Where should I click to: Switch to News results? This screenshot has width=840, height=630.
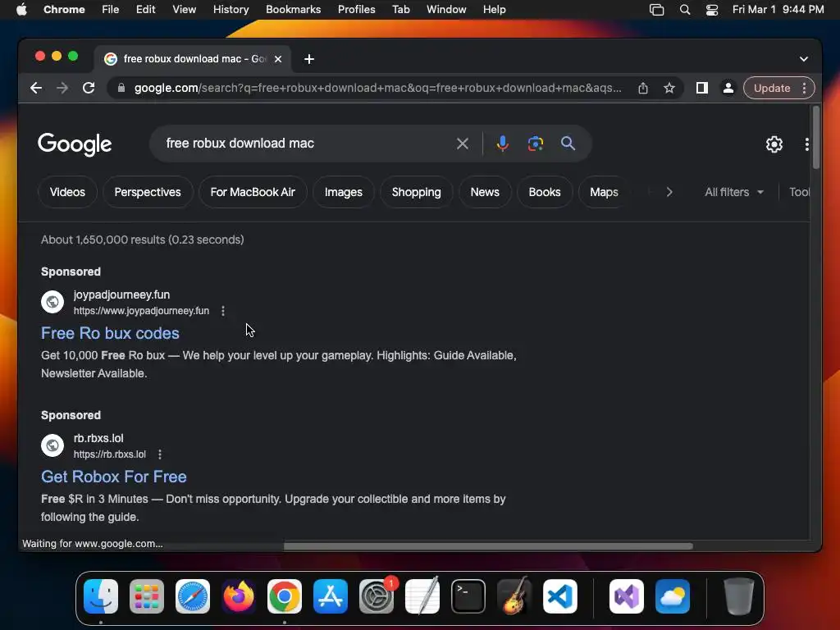coord(485,192)
